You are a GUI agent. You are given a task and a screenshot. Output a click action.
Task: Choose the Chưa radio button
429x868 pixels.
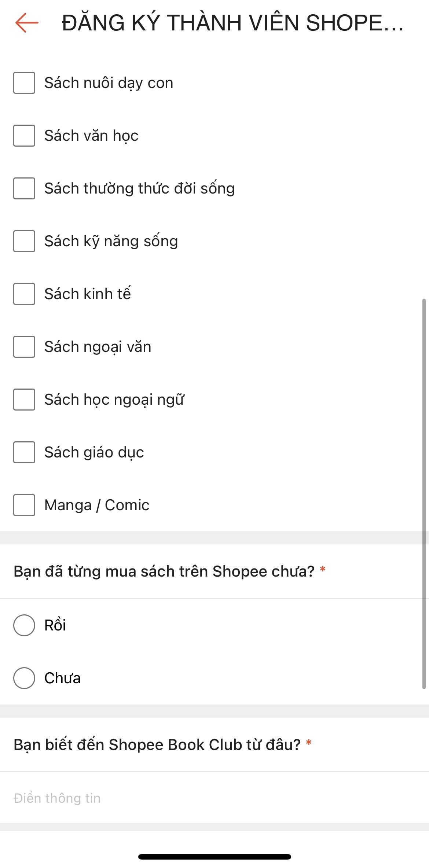24,678
